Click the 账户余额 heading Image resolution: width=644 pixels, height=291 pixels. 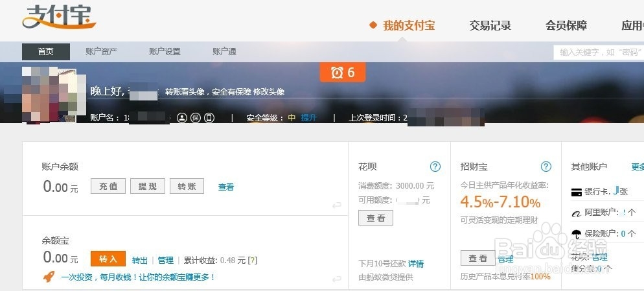pyautogui.click(x=60, y=167)
